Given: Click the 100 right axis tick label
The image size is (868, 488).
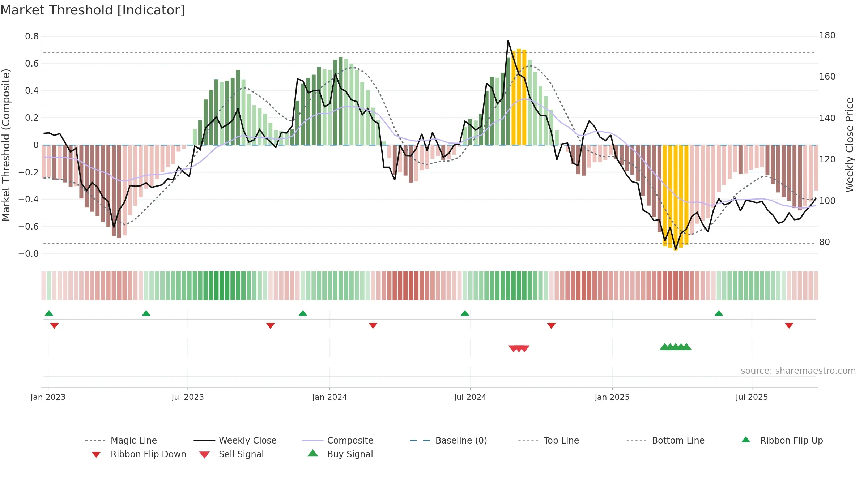Looking at the screenshot, I should point(827,201).
